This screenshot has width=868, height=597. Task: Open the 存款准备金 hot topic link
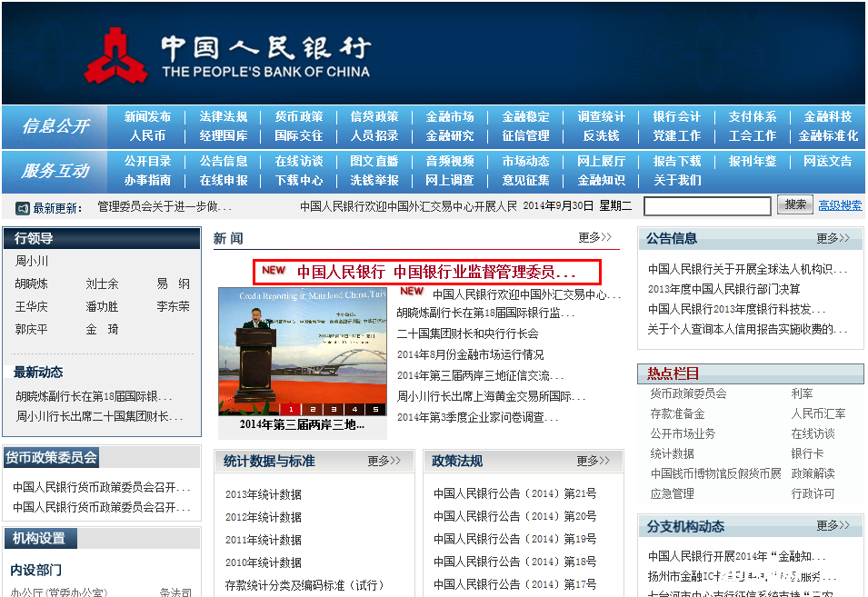(677, 413)
